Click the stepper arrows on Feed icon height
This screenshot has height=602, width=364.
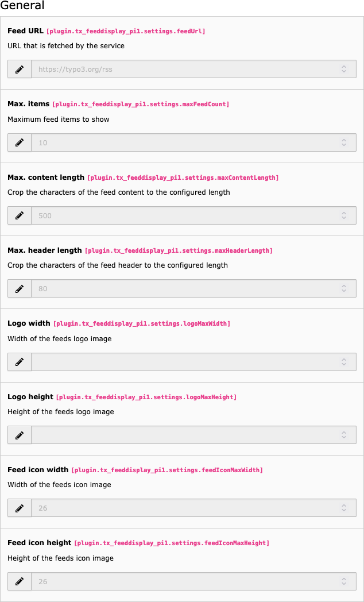point(344,581)
